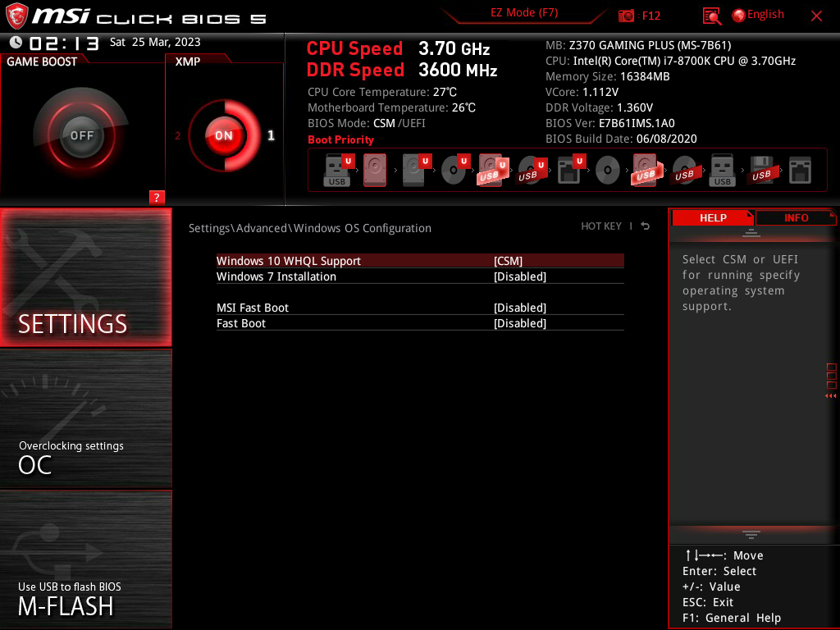Click the HOT KEY button
The width and height of the screenshot is (840, 630).
pyautogui.click(x=601, y=226)
